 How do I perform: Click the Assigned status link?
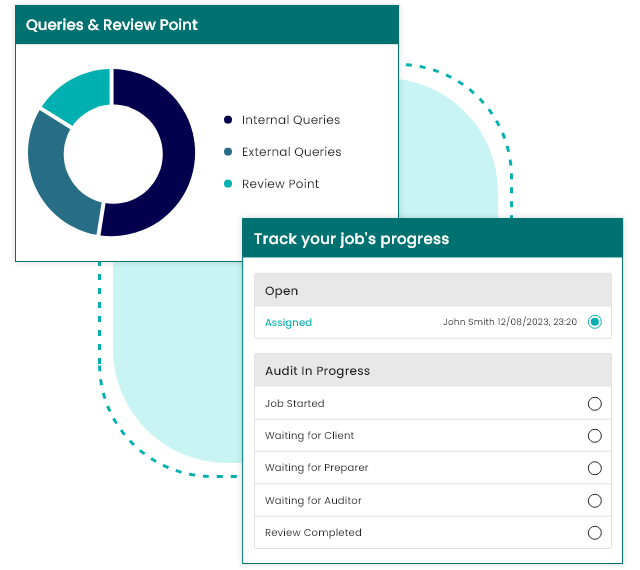click(288, 323)
